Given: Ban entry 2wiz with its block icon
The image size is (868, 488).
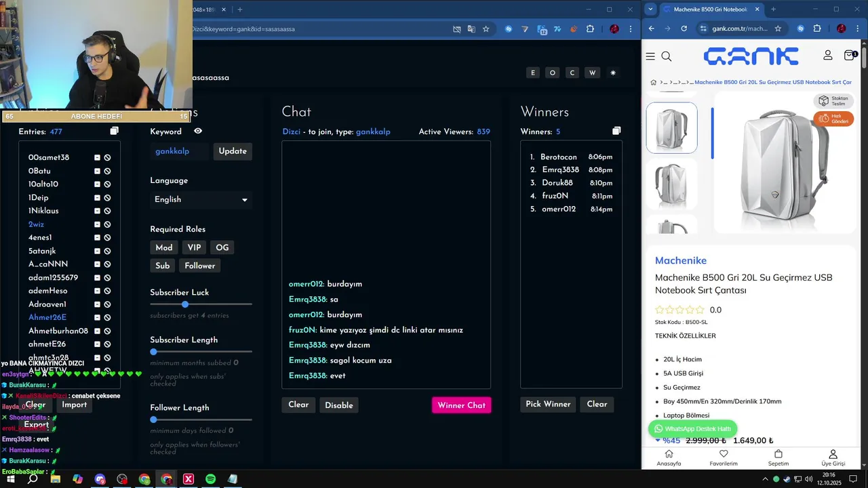Looking at the screenshot, I should pos(107,224).
